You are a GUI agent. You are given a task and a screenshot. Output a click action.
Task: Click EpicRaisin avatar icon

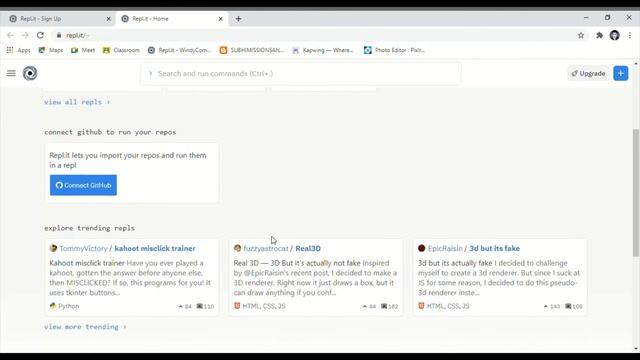coord(422,248)
